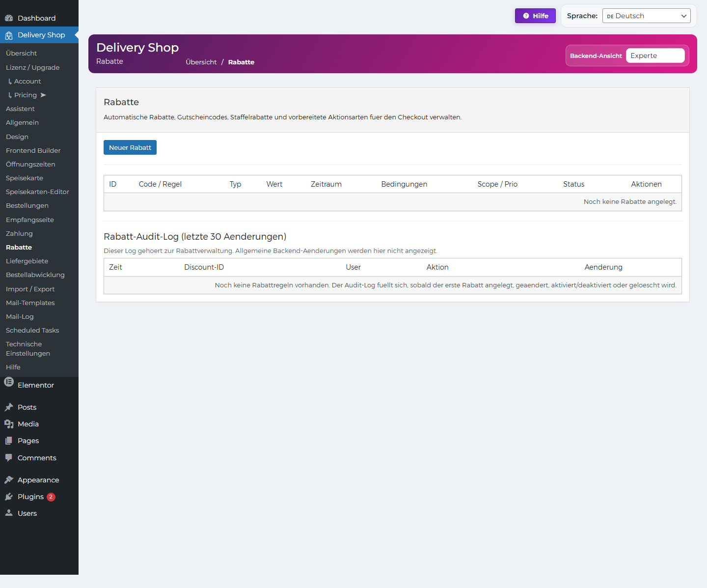This screenshot has width=707, height=588.
Task: Click the Code / Regel column header
Action: pyautogui.click(x=160, y=184)
